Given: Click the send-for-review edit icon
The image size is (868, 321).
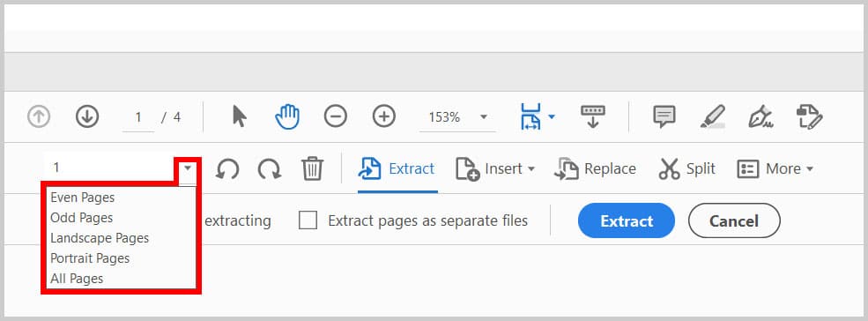Looking at the screenshot, I should coord(809,117).
